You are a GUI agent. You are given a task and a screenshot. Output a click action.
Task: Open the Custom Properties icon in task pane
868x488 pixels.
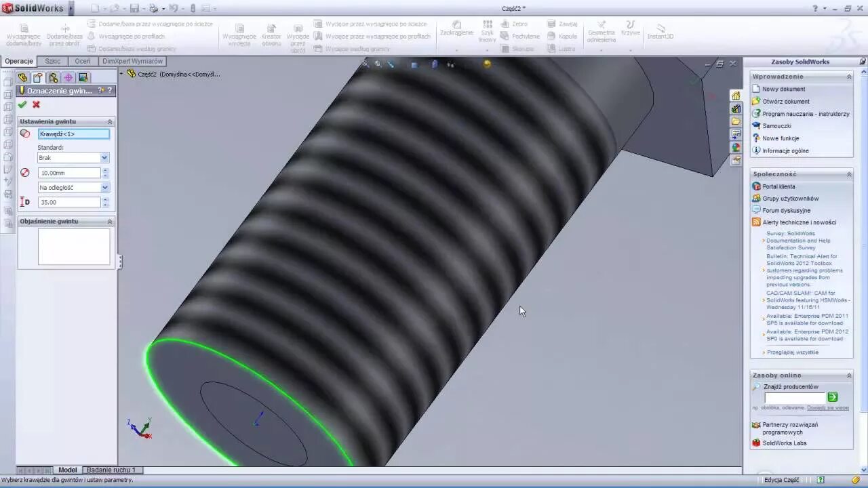coord(736,160)
